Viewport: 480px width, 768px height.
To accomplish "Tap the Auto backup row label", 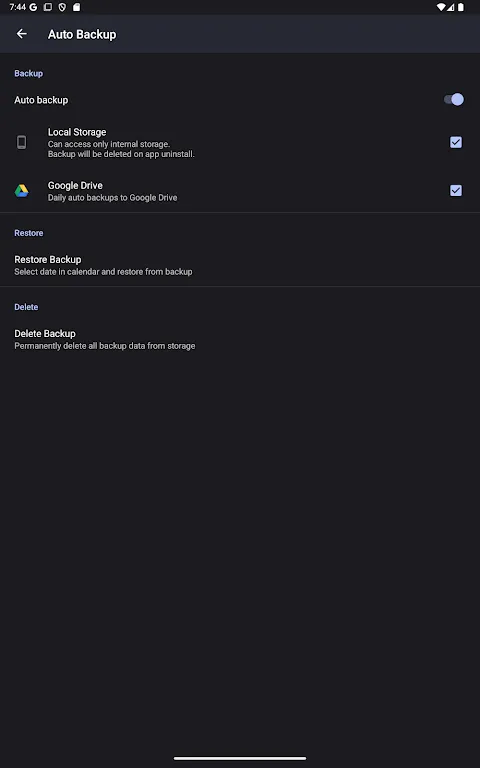I will [41, 100].
